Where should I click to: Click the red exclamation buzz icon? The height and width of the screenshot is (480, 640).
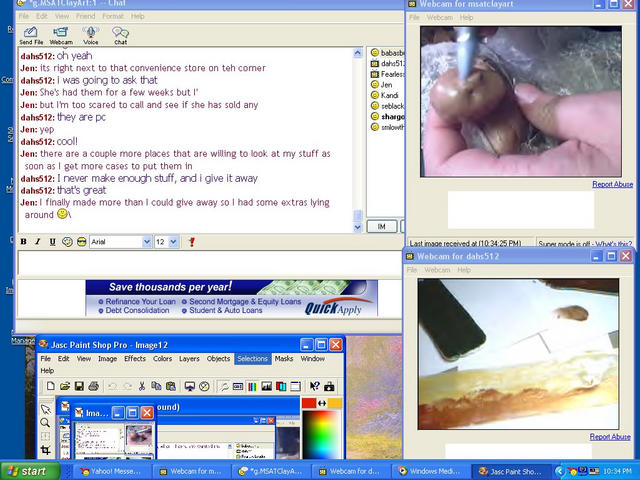(x=192, y=242)
